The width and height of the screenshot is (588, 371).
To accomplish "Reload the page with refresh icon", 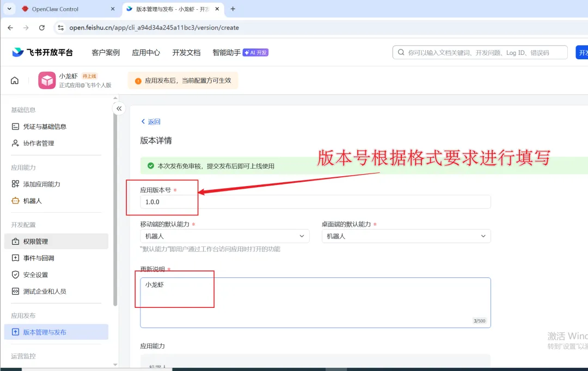I will click(x=41, y=28).
